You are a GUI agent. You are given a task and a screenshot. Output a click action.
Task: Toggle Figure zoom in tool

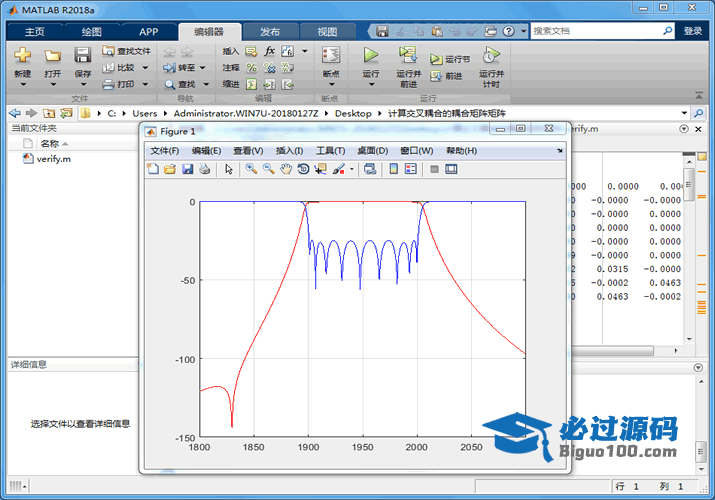(x=251, y=169)
